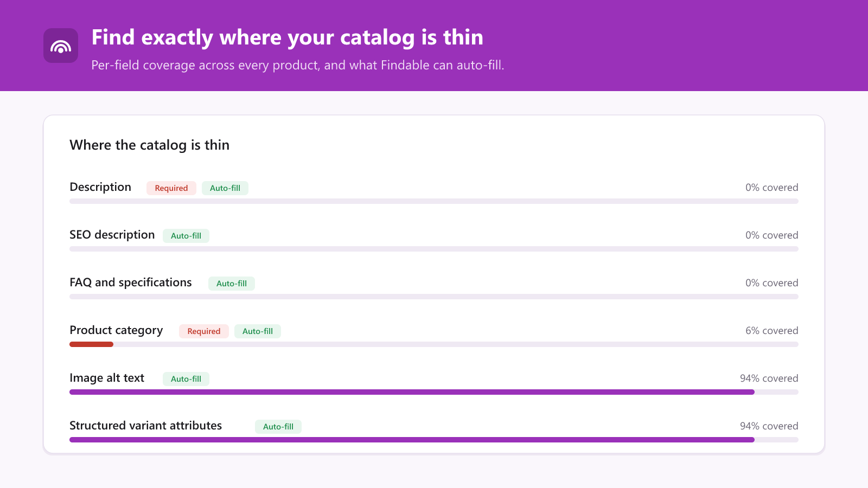Image resolution: width=868 pixels, height=488 pixels.
Task: Click the 6% covered text
Action: click(x=772, y=331)
